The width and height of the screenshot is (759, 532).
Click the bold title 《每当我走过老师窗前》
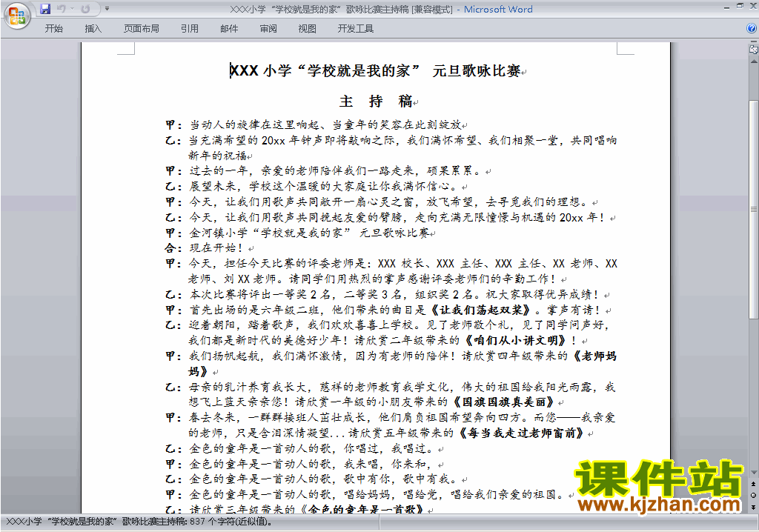click(x=520, y=433)
